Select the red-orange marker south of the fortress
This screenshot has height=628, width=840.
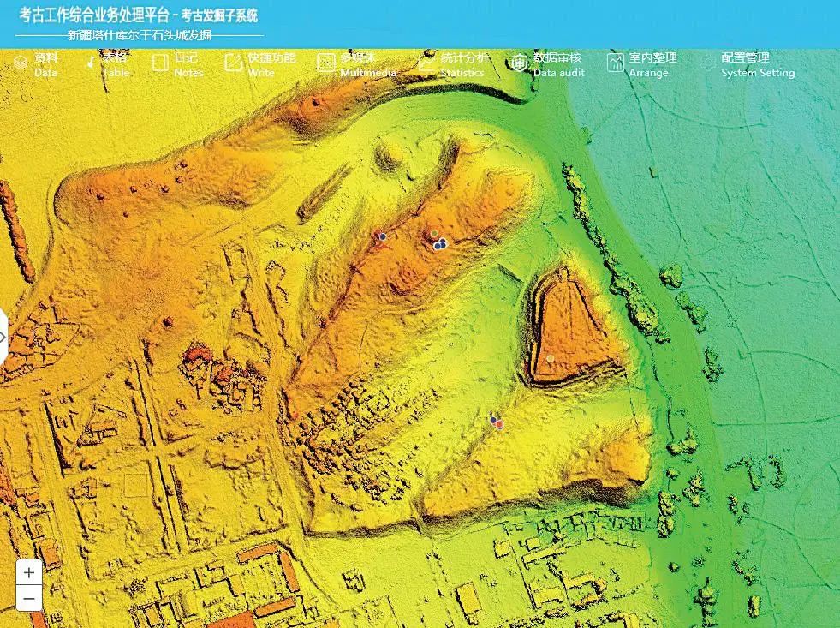tap(498, 424)
